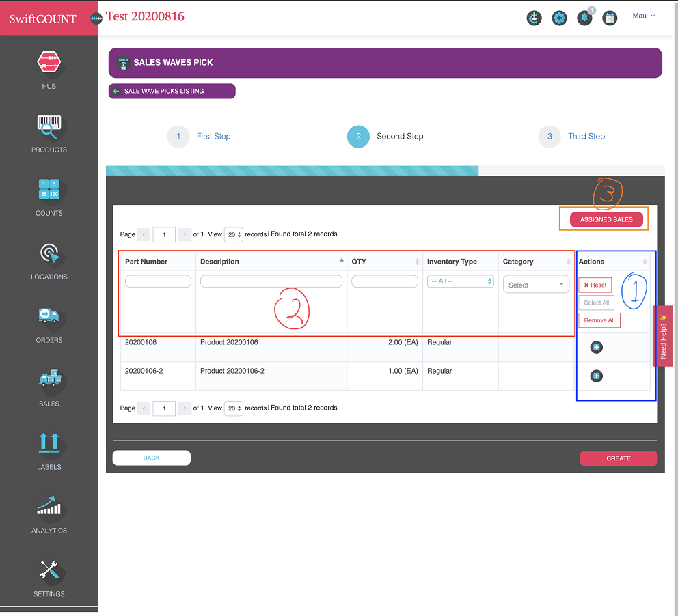Jump to the Third Step tab
This screenshot has height=616, width=678.
point(586,136)
